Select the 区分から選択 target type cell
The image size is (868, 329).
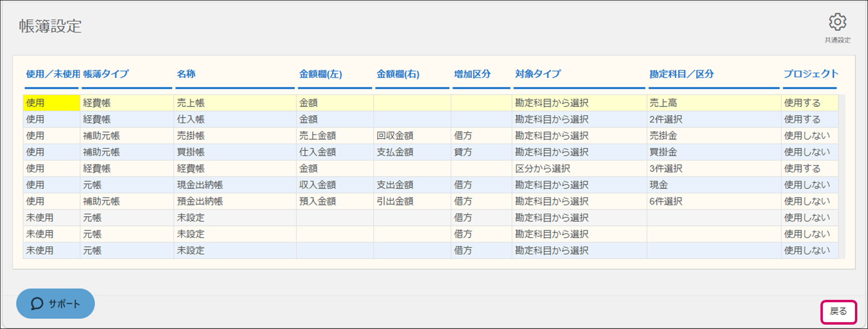pyautogui.click(x=579, y=169)
